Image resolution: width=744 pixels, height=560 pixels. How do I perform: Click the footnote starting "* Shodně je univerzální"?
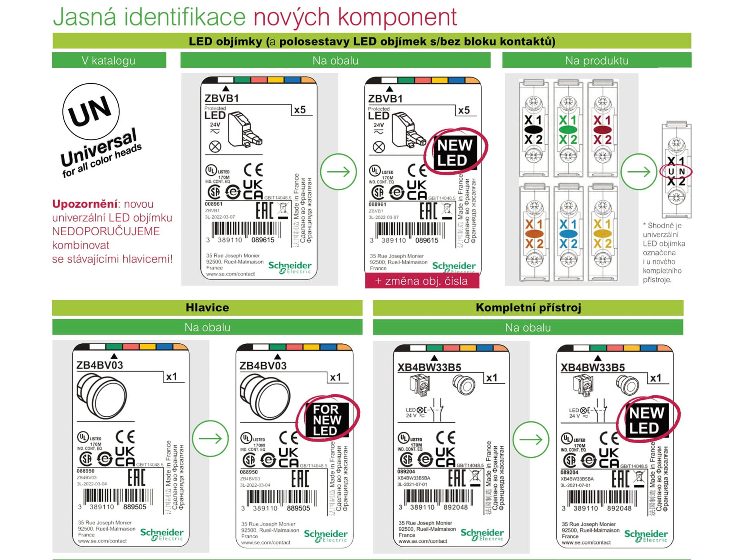pos(664,253)
